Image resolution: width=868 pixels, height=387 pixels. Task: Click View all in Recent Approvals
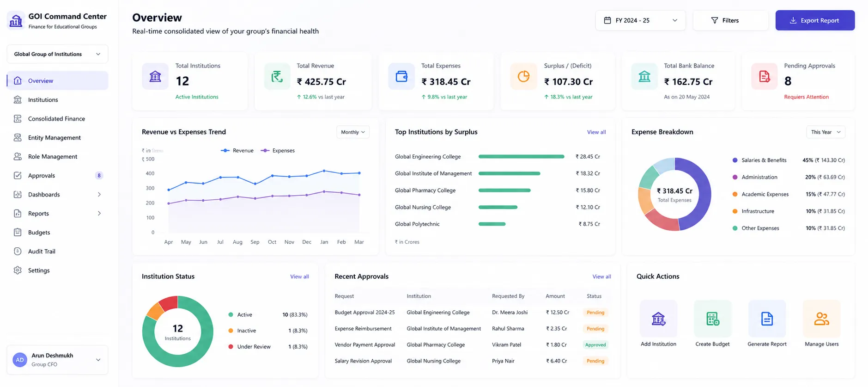point(601,276)
